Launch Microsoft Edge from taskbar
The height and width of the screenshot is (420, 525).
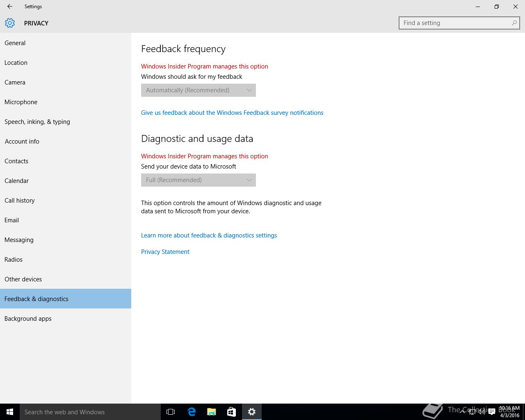[x=192, y=412]
